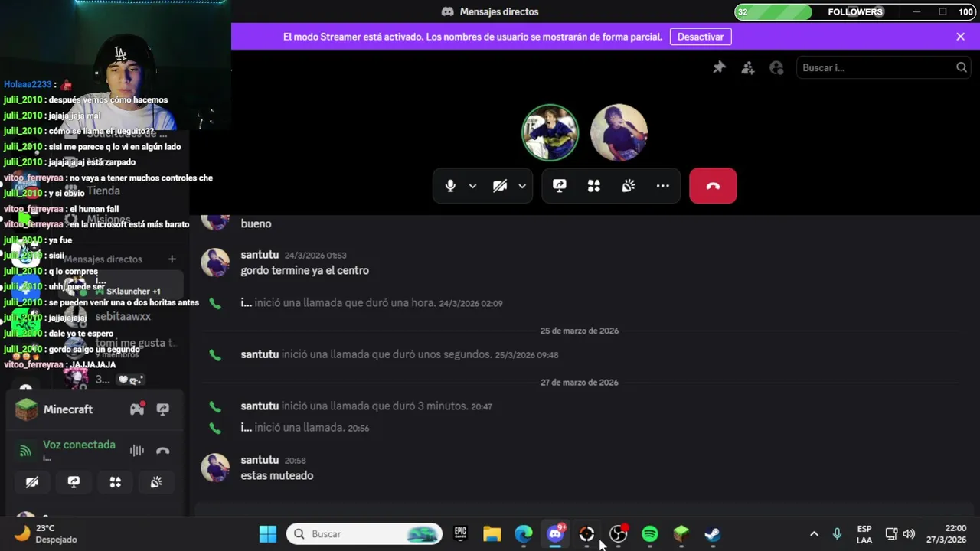Hang up with the red disconnect button
The width and height of the screenshot is (980, 551).
[713, 186]
